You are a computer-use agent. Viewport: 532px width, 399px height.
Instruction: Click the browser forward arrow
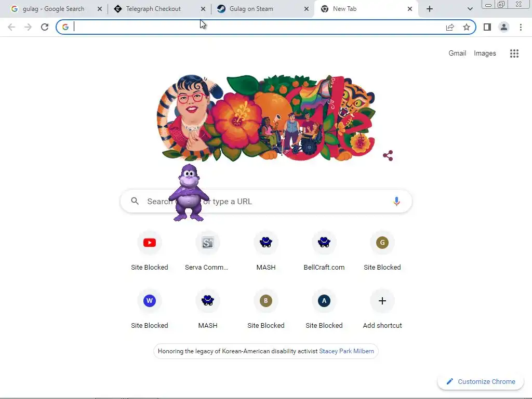pos(28,27)
